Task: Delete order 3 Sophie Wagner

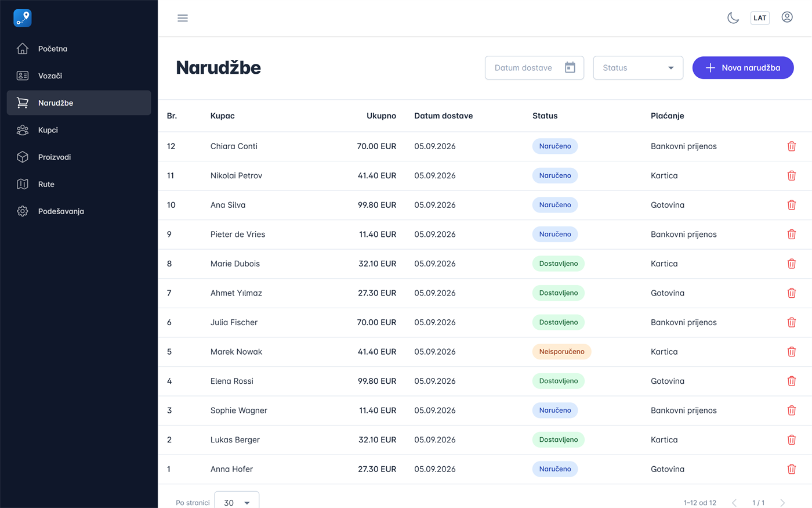Action: pyautogui.click(x=792, y=410)
